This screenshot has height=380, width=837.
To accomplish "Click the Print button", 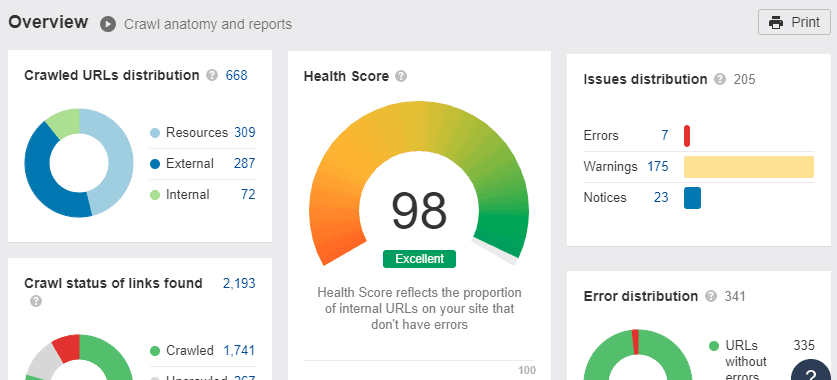I will [x=794, y=22].
